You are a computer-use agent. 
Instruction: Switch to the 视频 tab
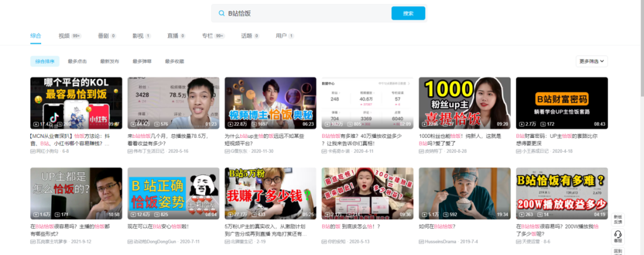(x=69, y=36)
